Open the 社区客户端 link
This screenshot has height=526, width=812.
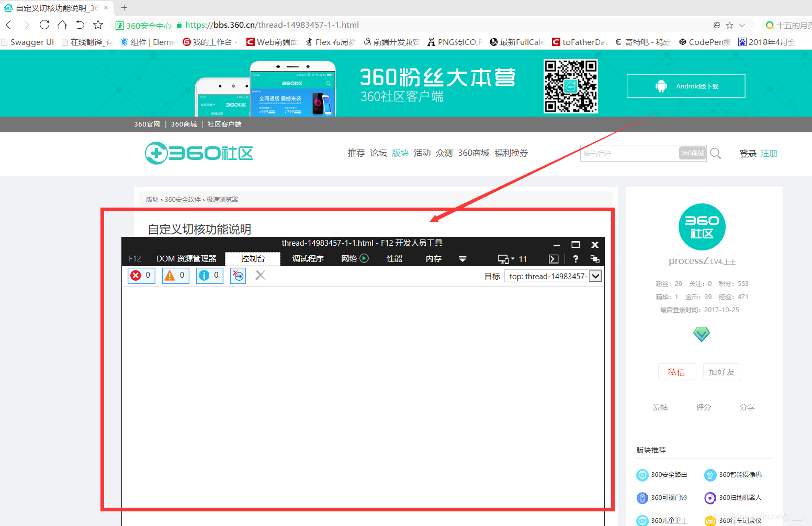(x=224, y=124)
